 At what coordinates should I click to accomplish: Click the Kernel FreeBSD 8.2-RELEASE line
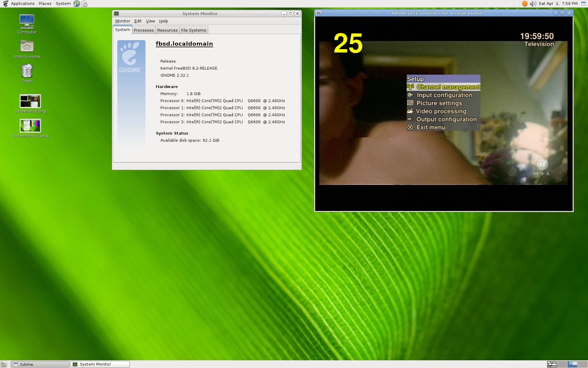[x=189, y=68]
